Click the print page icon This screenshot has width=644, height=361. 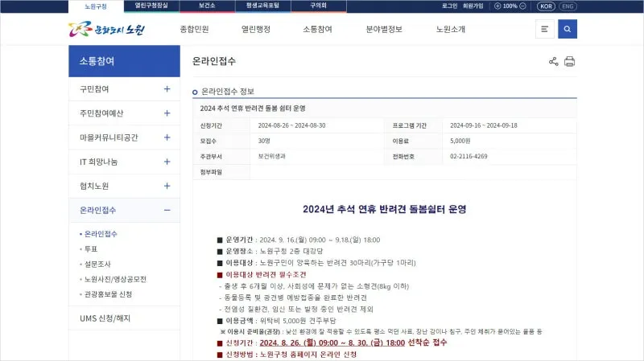(x=570, y=61)
